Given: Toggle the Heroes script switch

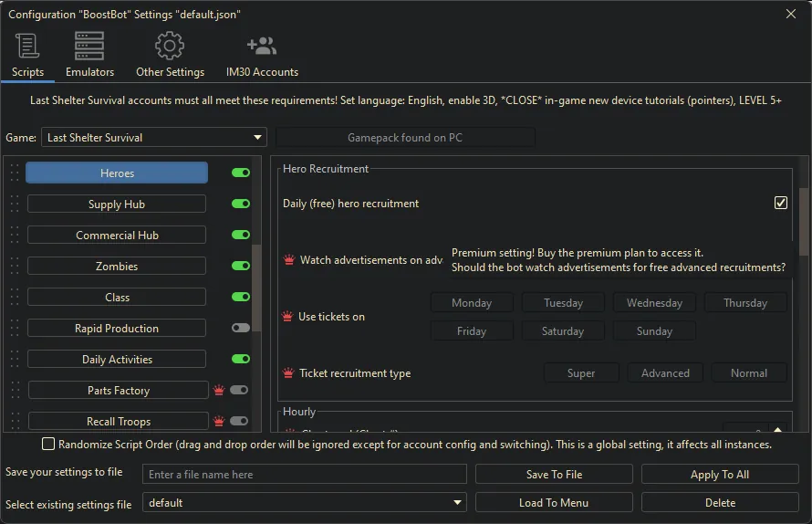Looking at the screenshot, I should point(241,173).
